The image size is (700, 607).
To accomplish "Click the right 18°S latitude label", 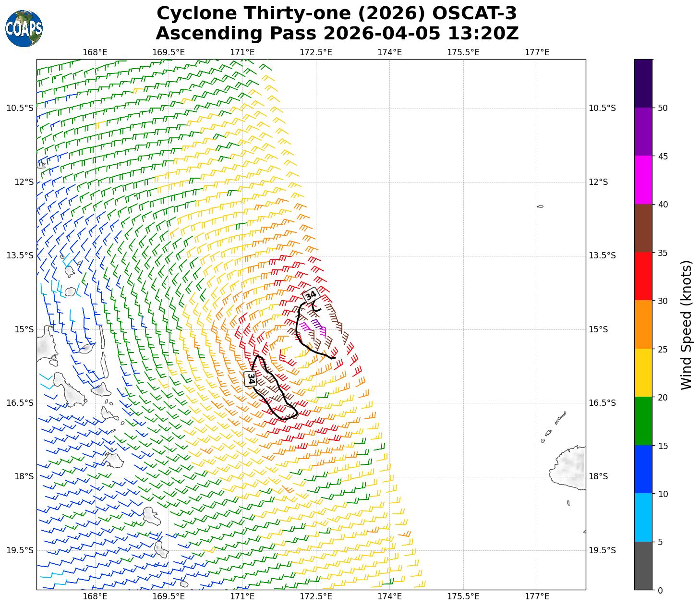I will pyautogui.click(x=598, y=476).
